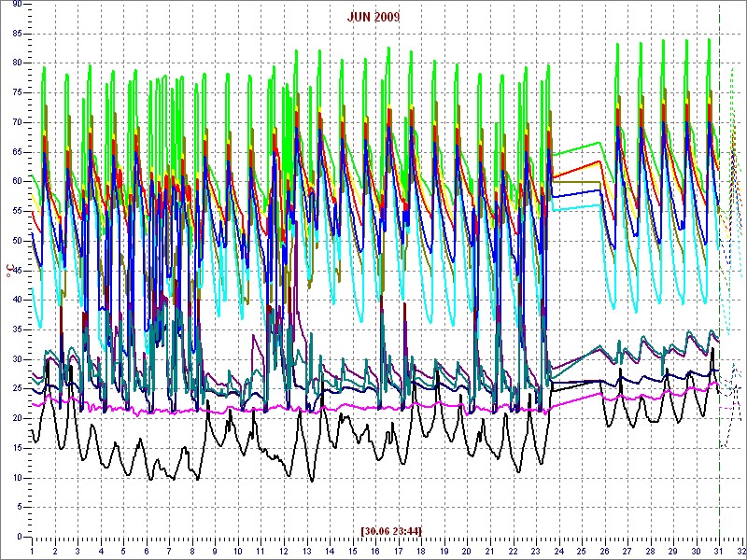Click day 31 on the date axis
The height and width of the screenshot is (560, 747).
(719, 551)
